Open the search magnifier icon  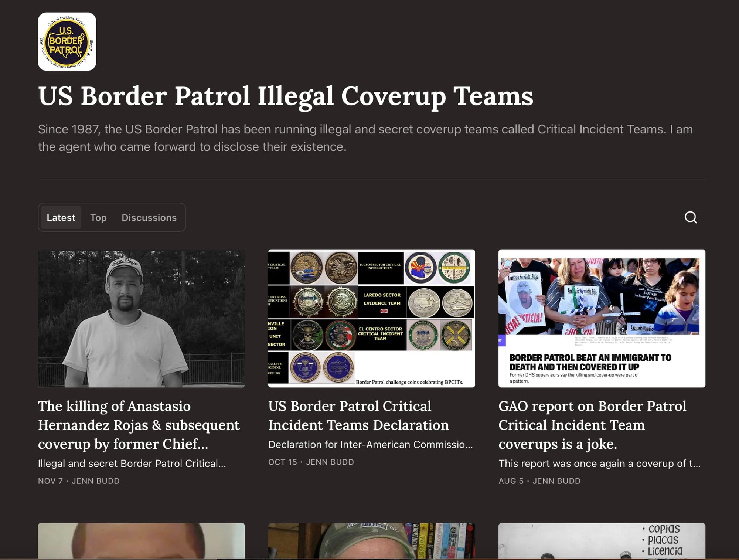click(690, 217)
